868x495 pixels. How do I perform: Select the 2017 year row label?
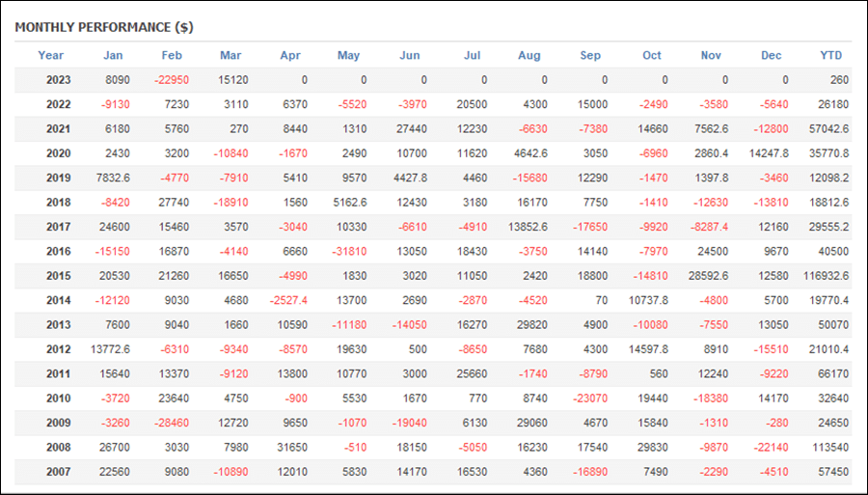click(58, 227)
